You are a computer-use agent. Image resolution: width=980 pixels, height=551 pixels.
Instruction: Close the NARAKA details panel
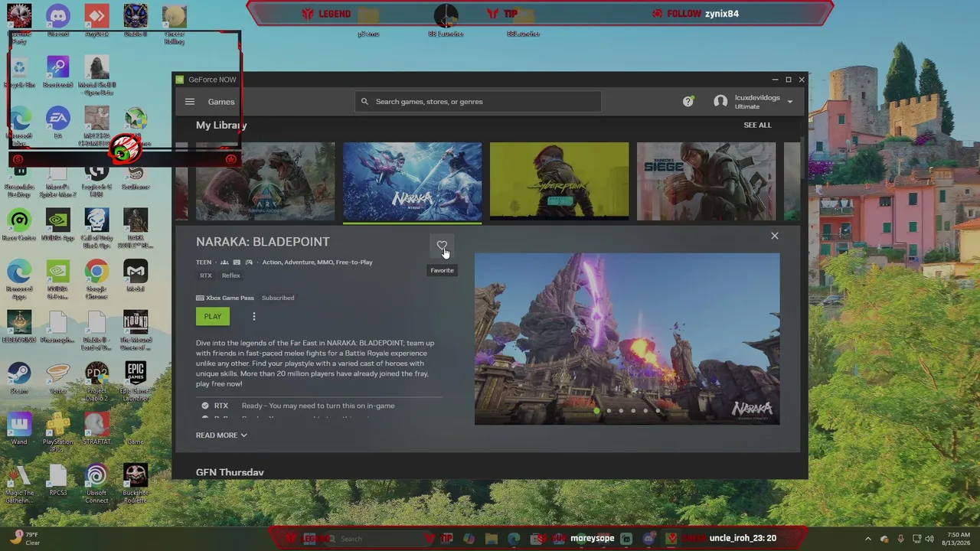(774, 236)
